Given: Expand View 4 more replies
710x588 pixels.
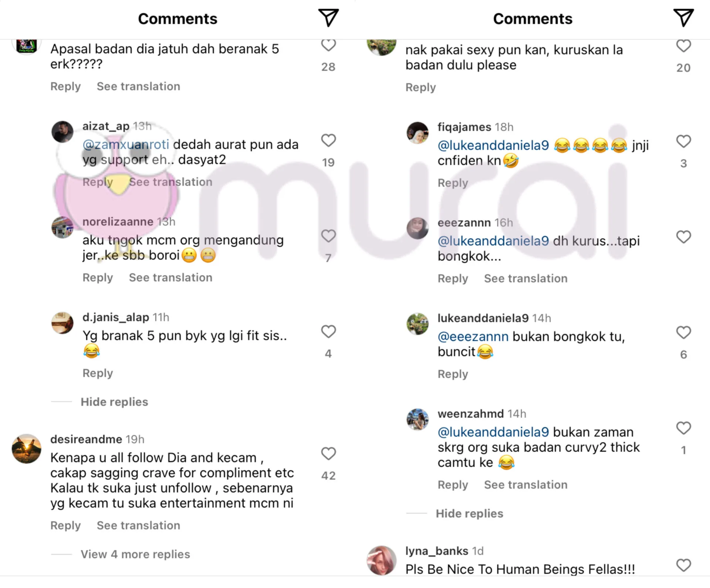Looking at the screenshot, I should (135, 554).
